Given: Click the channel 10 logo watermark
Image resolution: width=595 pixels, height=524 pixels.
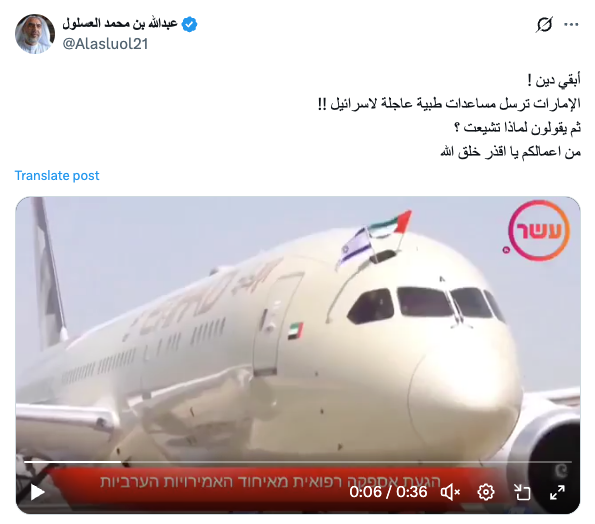Looking at the screenshot, I should click(x=538, y=231).
